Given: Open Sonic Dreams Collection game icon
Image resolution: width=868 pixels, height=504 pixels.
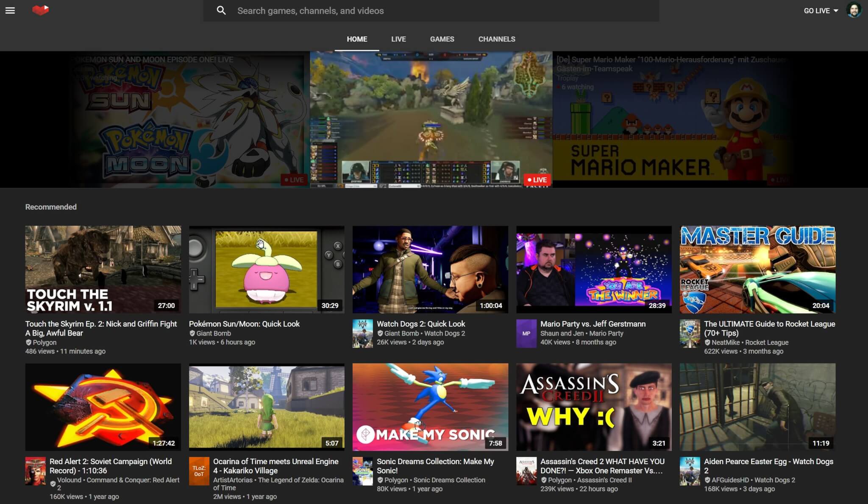Looking at the screenshot, I should point(363,471).
